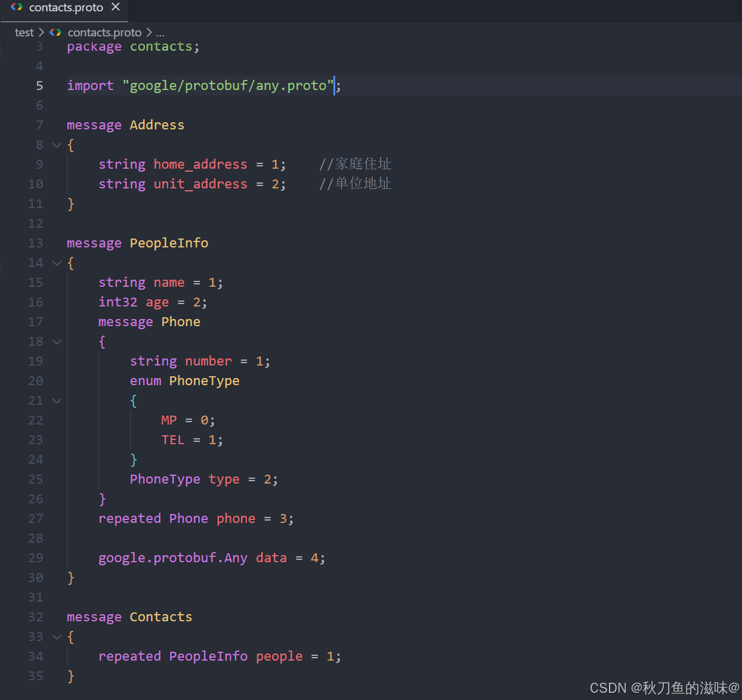Viewport: 742px width, 700px height.
Task: Click the int32 type keyword
Action: (x=118, y=302)
